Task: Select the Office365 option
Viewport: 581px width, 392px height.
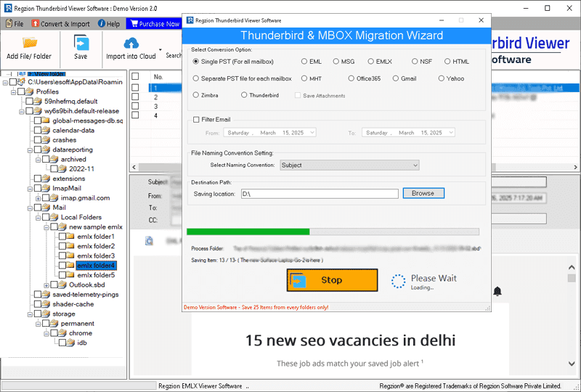Action: pos(352,78)
